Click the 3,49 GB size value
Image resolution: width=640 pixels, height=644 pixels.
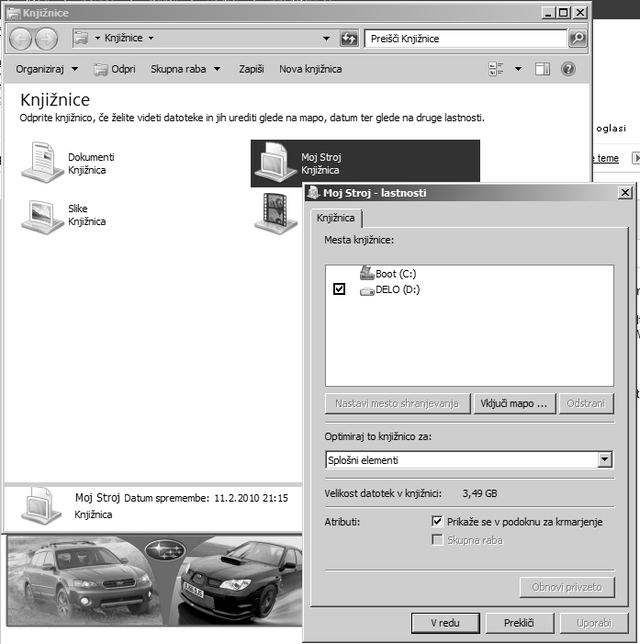click(x=480, y=493)
